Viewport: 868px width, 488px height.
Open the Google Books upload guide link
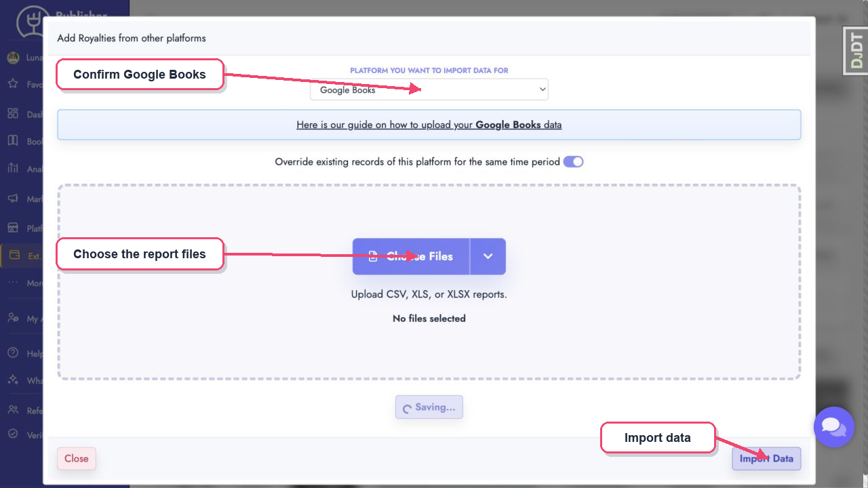pos(429,125)
